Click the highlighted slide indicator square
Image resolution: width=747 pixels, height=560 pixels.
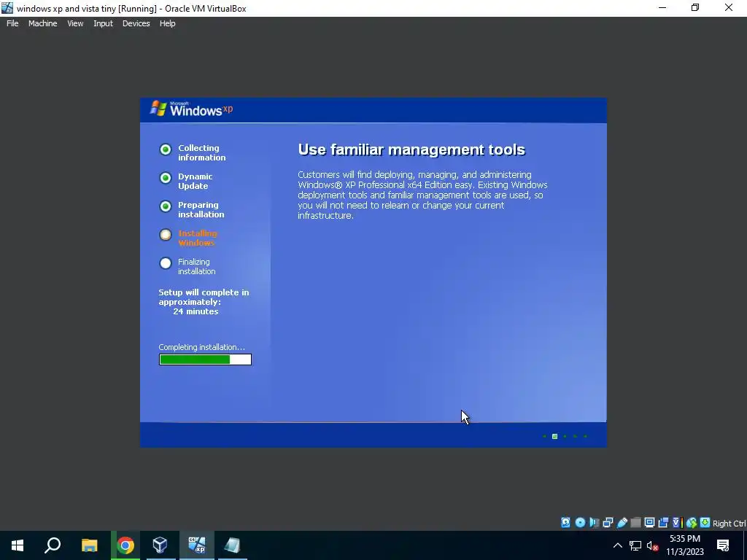[x=554, y=436]
